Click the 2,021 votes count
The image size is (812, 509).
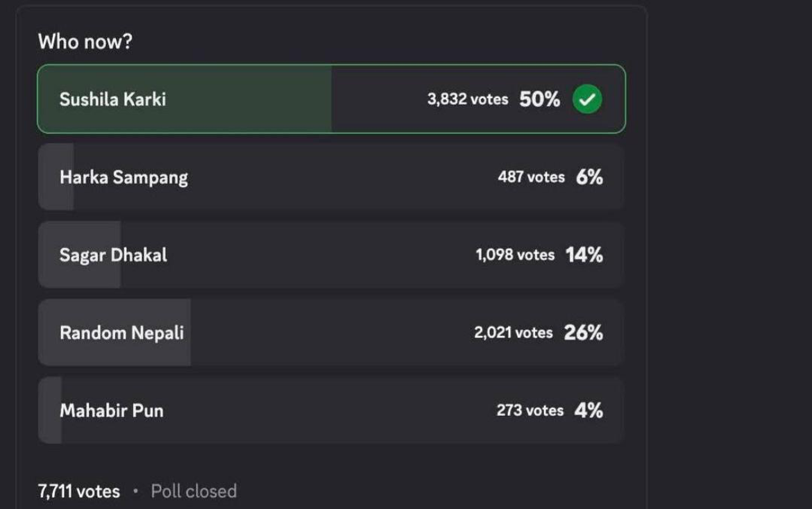tap(514, 332)
